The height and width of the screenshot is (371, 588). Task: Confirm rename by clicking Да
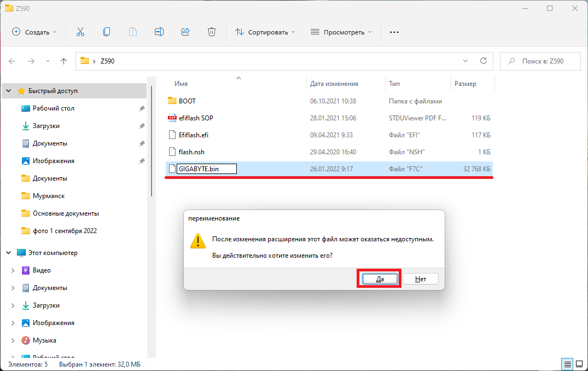pos(380,279)
